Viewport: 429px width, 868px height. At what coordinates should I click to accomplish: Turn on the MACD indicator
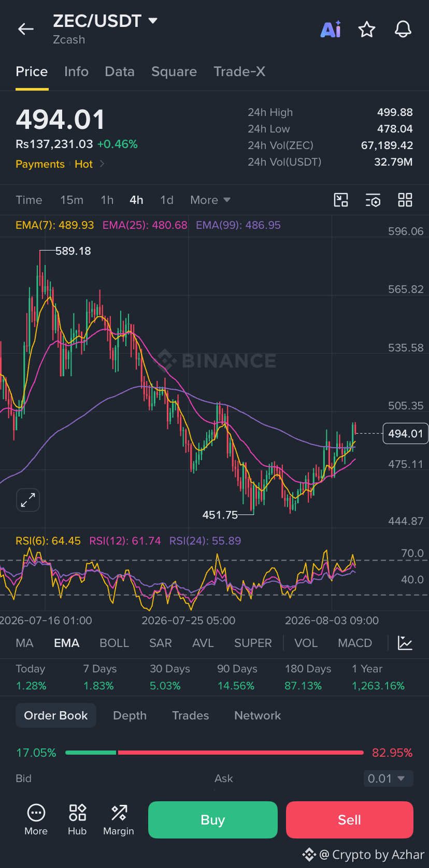pos(355,643)
